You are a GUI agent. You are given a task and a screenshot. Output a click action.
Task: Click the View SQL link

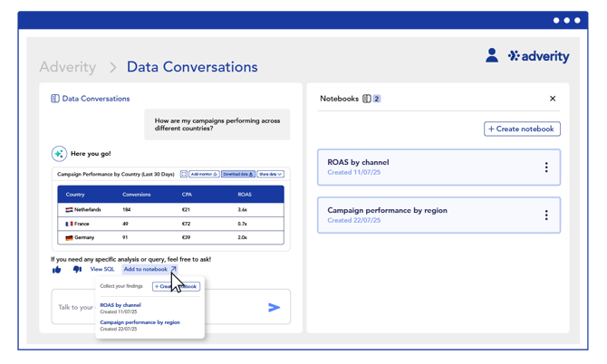(x=102, y=270)
